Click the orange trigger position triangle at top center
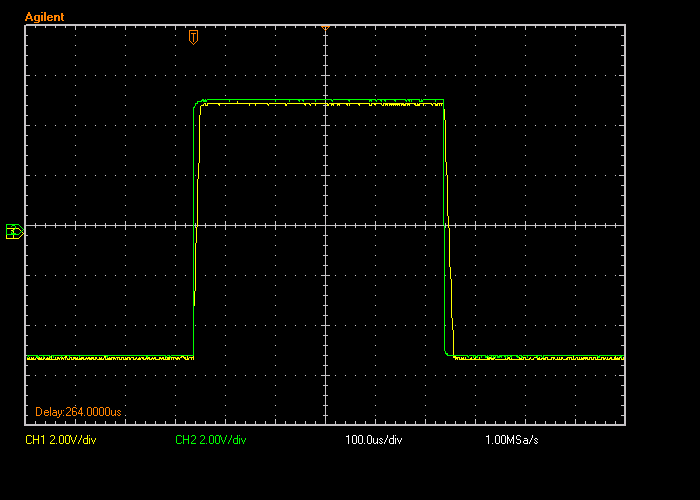The image size is (700, 500). pos(325,28)
